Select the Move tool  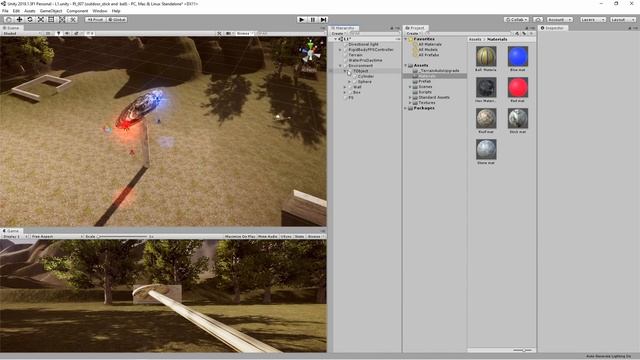click(19, 19)
